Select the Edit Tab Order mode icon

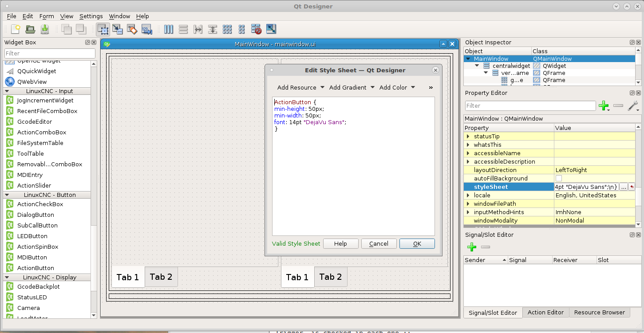[x=147, y=29]
